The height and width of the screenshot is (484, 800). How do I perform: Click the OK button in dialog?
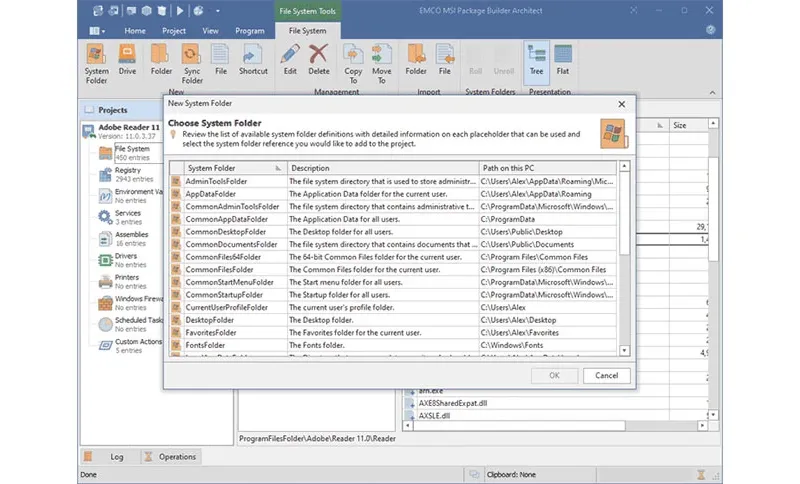click(x=554, y=375)
